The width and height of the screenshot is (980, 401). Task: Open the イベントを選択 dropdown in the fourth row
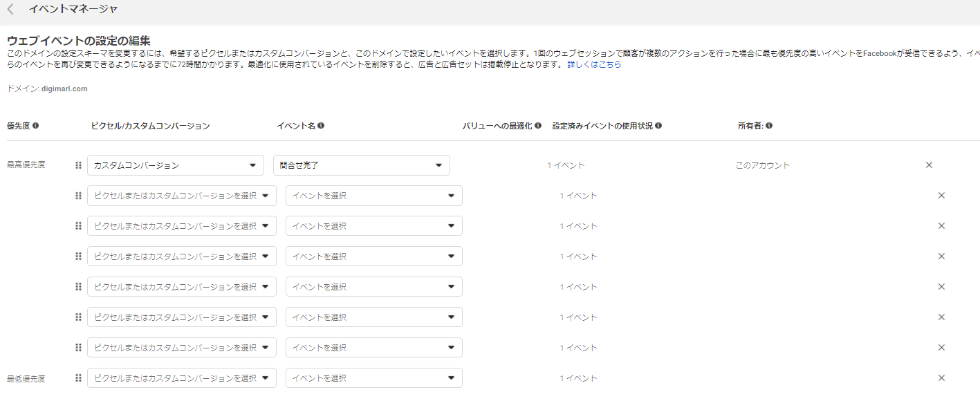pos(374,257)
